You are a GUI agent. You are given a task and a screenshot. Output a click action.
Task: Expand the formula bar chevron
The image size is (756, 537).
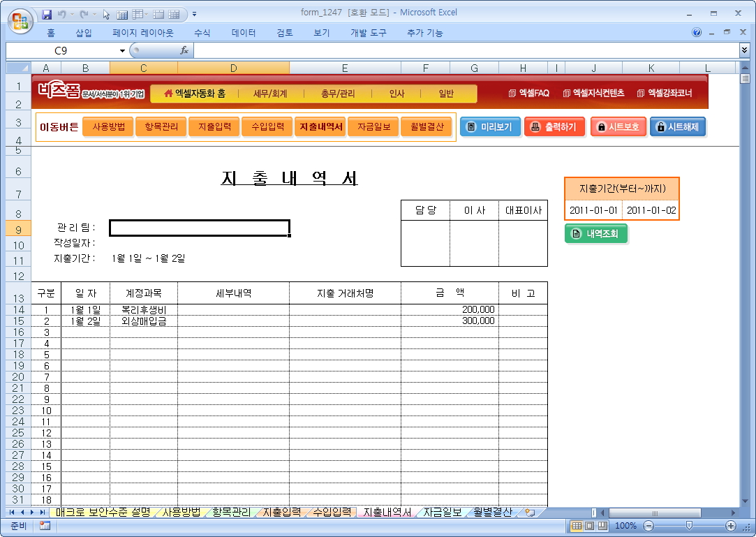coord(744,50)
